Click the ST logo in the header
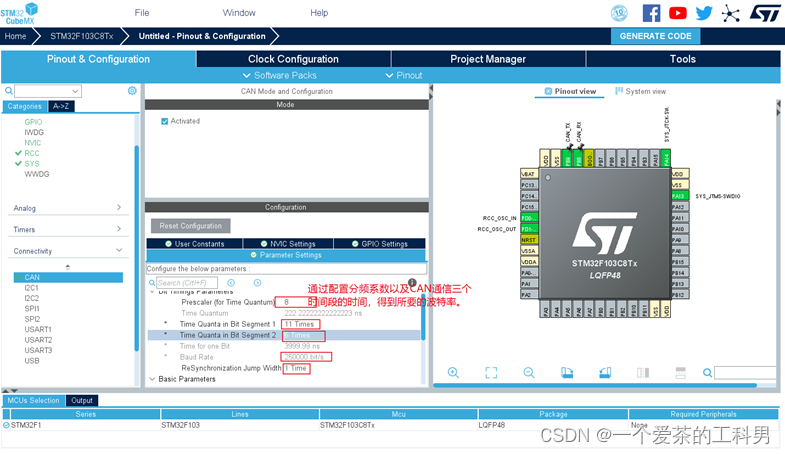The image size is (785, 454). click(764, 13)
